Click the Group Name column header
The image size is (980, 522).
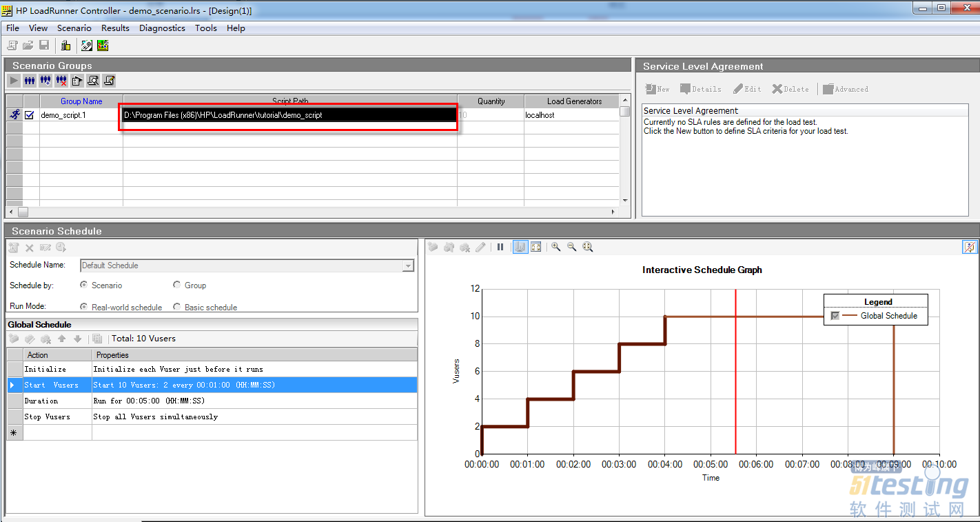pyautogui.click(x=81, y=101)
